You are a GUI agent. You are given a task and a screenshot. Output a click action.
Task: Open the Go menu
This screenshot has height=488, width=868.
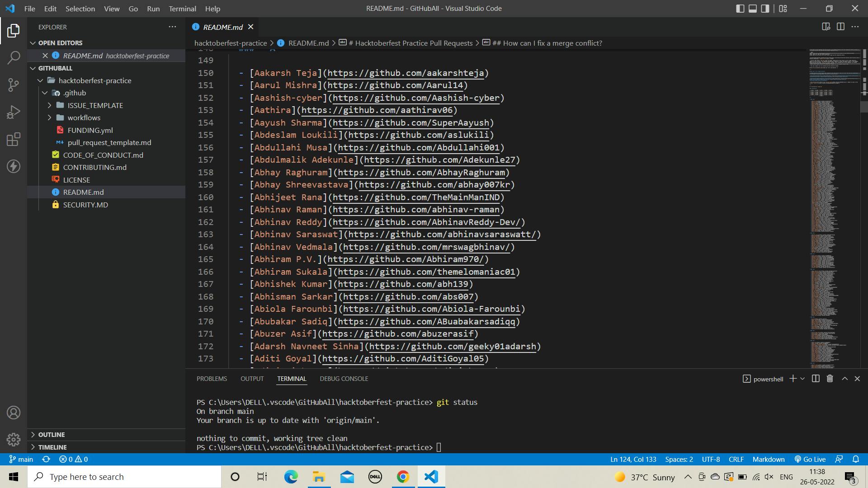tap(133, 9)
